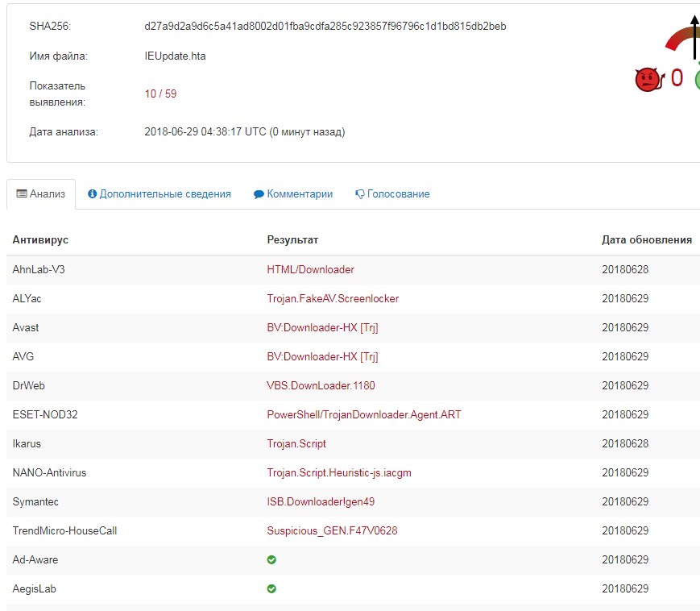The width and height of the screenshot is (700, 611).
Task: Click the Ikarus update date 20180628
Action: 625,443
